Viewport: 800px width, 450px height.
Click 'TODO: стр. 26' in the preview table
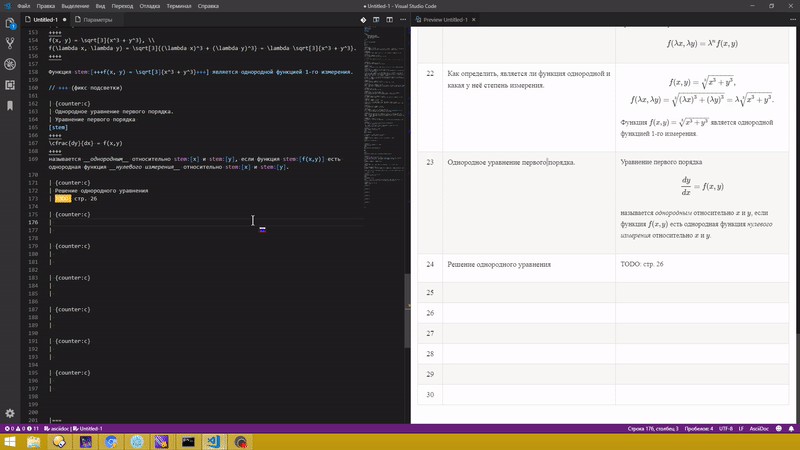pyautogui.click(x=642, y=264)
